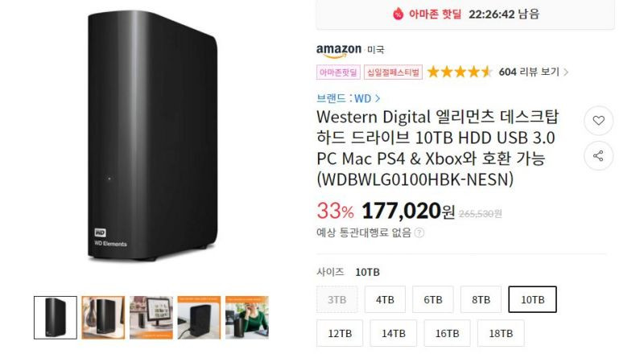Select the 10TB size option
644x354 pixels.
pyautogui.click(x=532, y=299)
